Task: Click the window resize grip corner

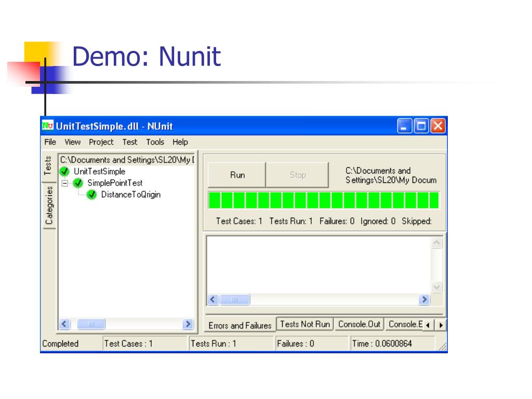Action: [x=443, y=346]
